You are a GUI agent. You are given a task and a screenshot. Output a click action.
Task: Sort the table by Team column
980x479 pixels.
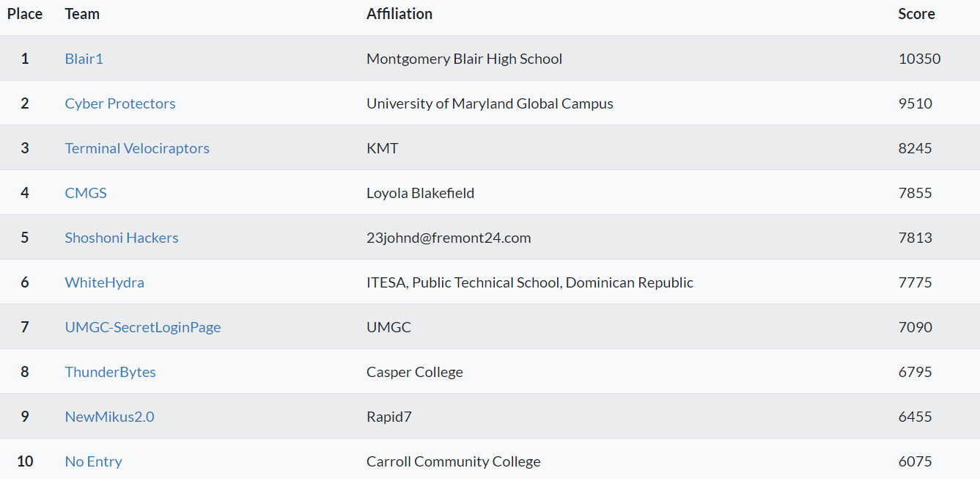[x=81, y=13]
